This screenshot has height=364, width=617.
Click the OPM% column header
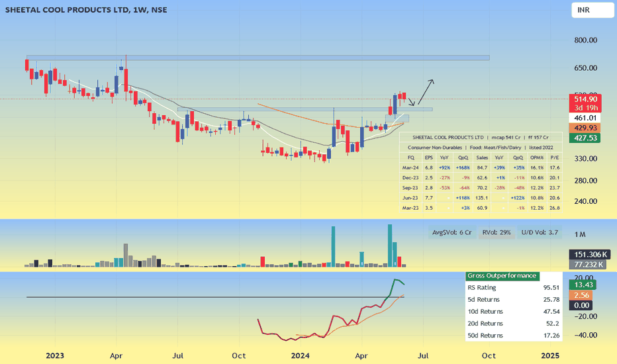coord(537,158)
